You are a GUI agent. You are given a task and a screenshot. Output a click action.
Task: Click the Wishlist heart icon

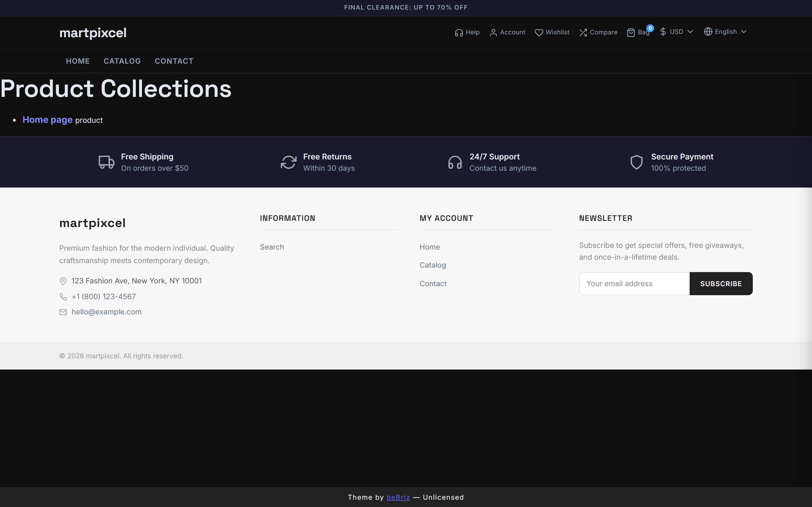pos(539,32)
